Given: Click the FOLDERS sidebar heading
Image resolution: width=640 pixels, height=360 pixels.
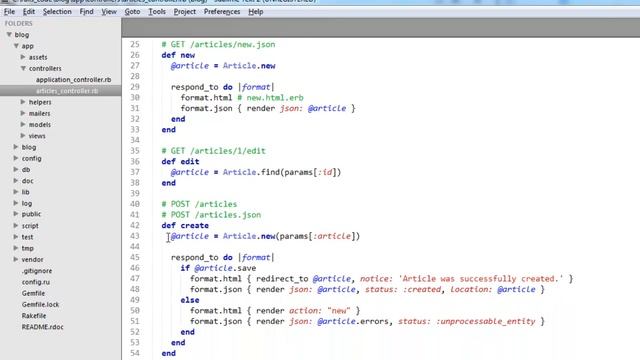Looking at the screenshot, I should tap(18, 24).
